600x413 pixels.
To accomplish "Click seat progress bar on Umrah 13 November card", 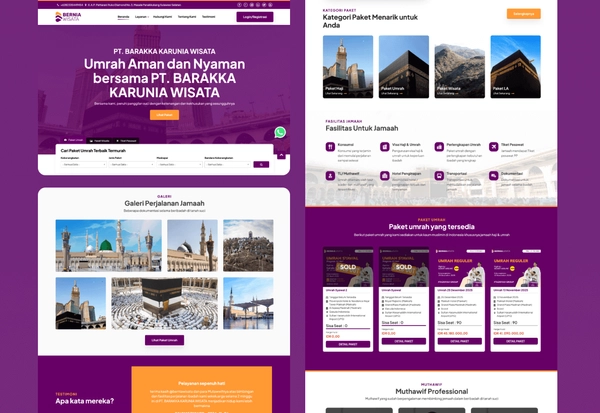I will click(x=515, y=326).
